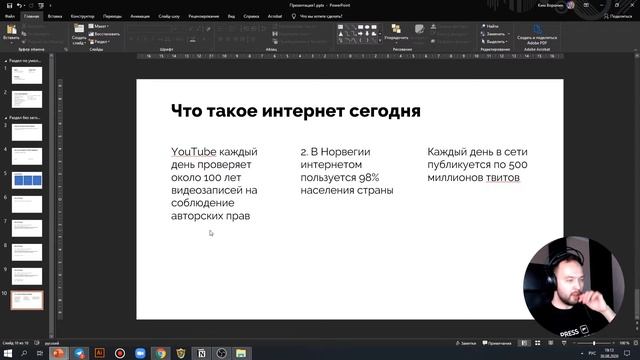Open the OBS Studio taskbar icon

[222, 353]
